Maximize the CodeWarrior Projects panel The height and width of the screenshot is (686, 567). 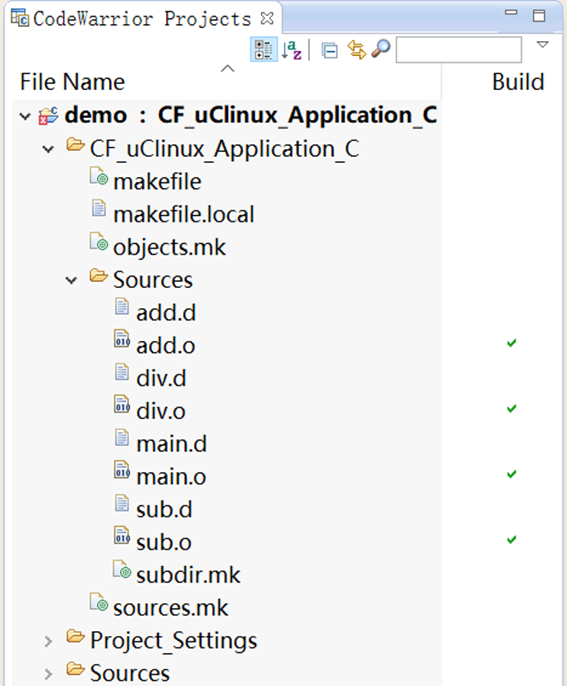(539, 16)
